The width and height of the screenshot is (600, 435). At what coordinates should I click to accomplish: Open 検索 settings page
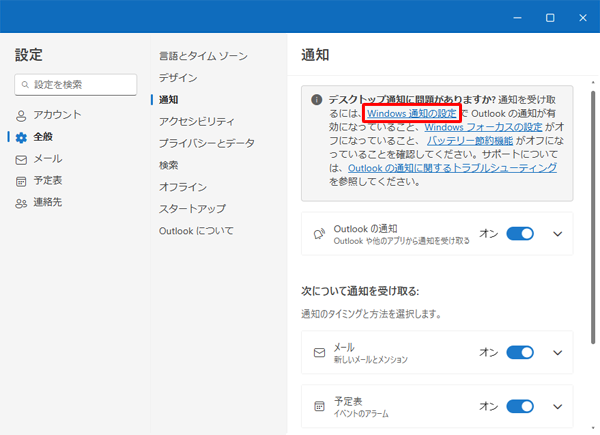[x=169, y=165]
